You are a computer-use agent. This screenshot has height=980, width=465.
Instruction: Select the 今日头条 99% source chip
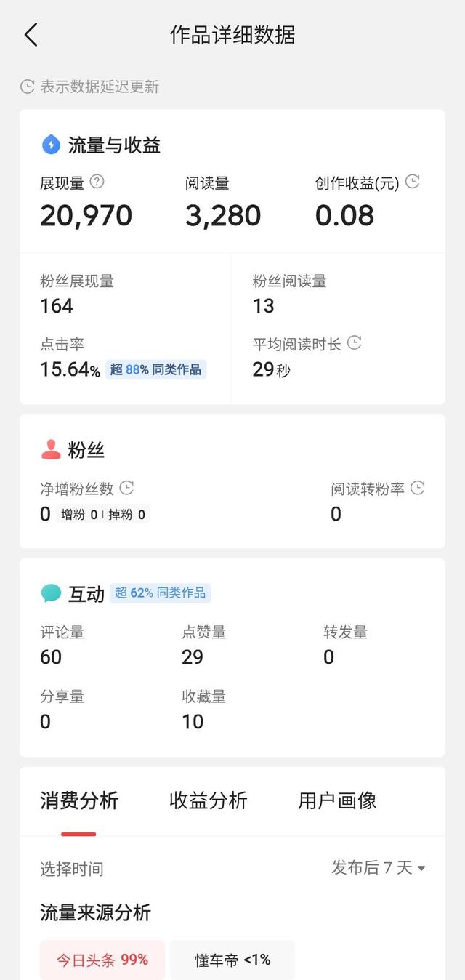(102, 960)
